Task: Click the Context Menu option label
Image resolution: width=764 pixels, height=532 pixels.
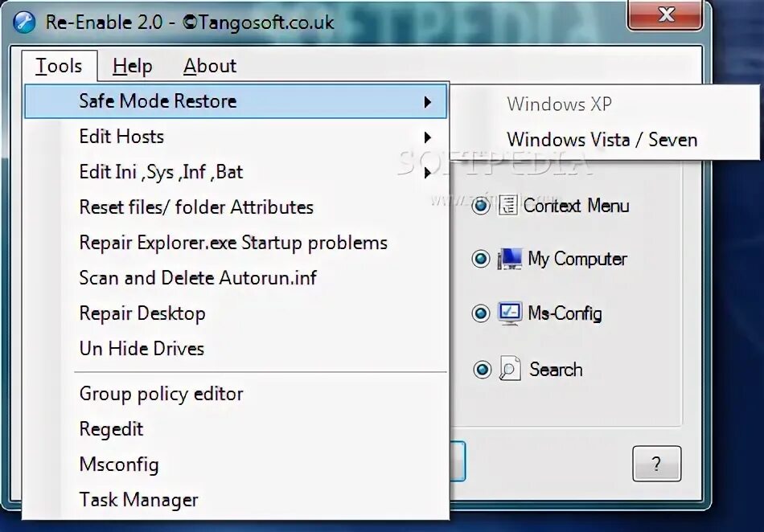Action: (576, 206)
